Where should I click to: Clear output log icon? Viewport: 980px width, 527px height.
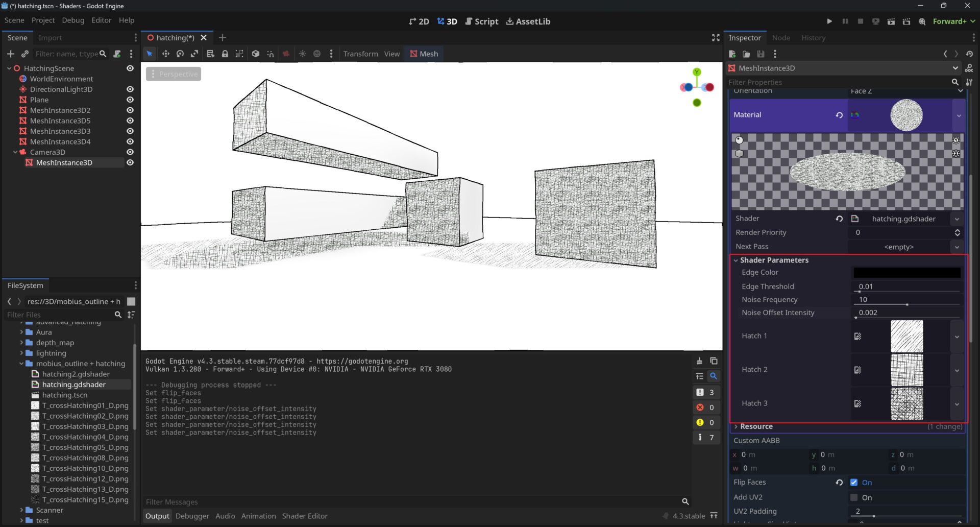[699, 361]
